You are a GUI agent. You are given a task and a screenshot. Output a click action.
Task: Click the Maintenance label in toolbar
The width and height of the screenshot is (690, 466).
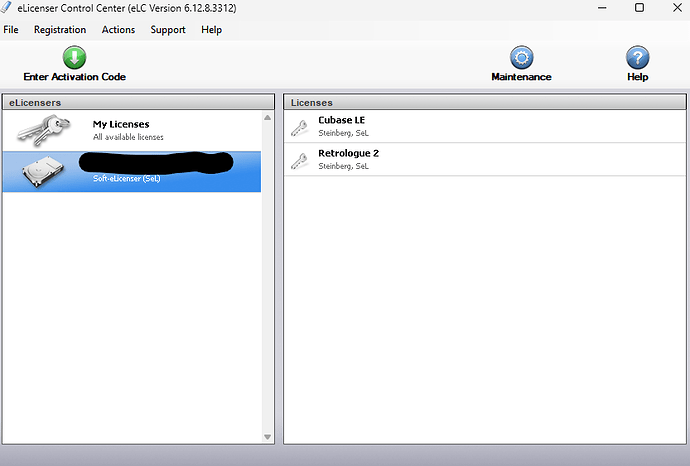point(521,77)
